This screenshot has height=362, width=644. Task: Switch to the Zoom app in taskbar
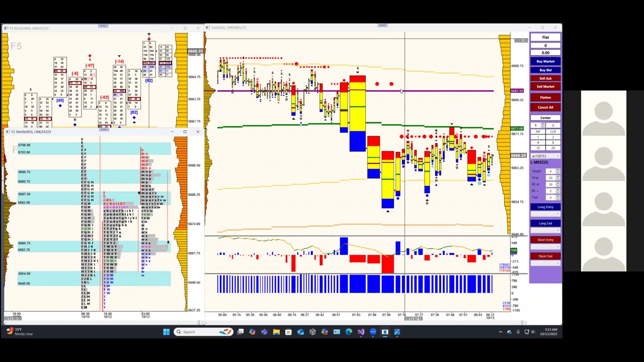point(373,332)
